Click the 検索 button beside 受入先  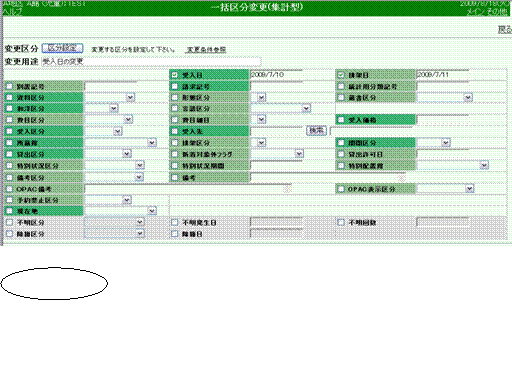pos(316,130)
